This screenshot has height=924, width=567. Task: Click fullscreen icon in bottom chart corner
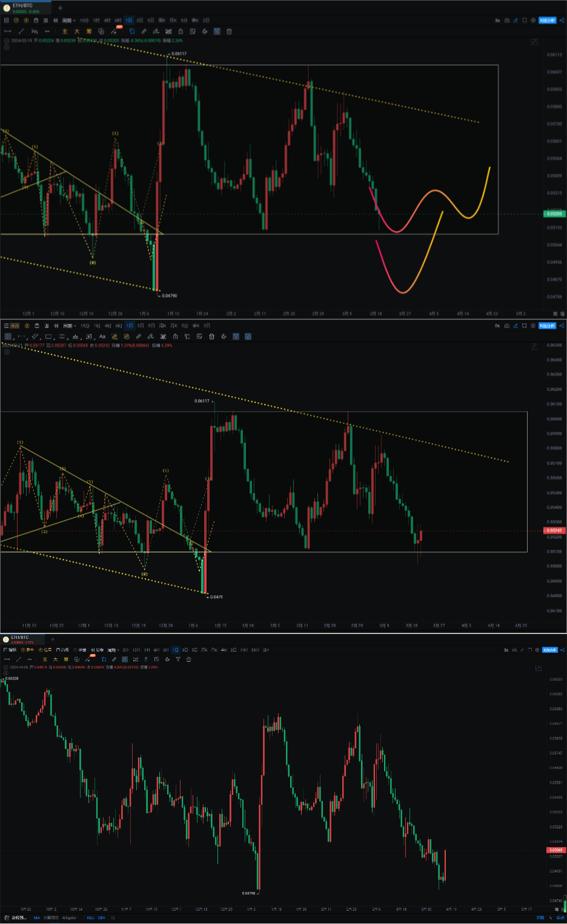pyautogui.click(x=539, y=668)
